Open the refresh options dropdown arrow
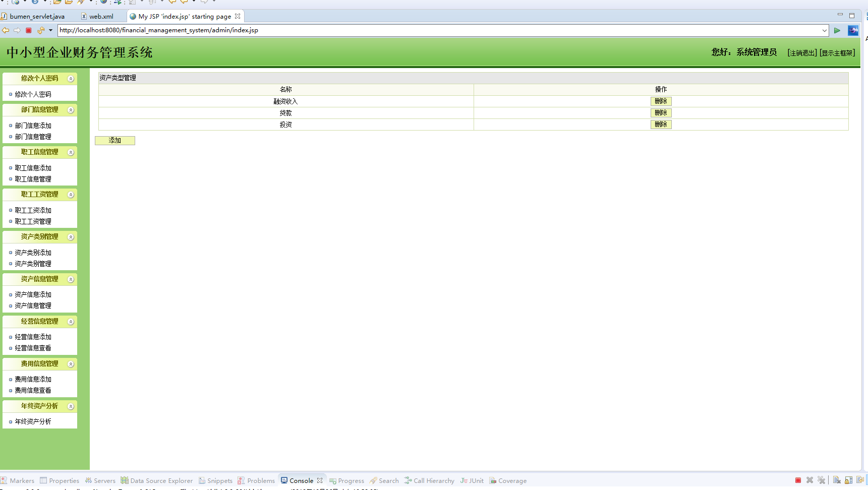This screenshot has width=868, height=490. [50, 30]
